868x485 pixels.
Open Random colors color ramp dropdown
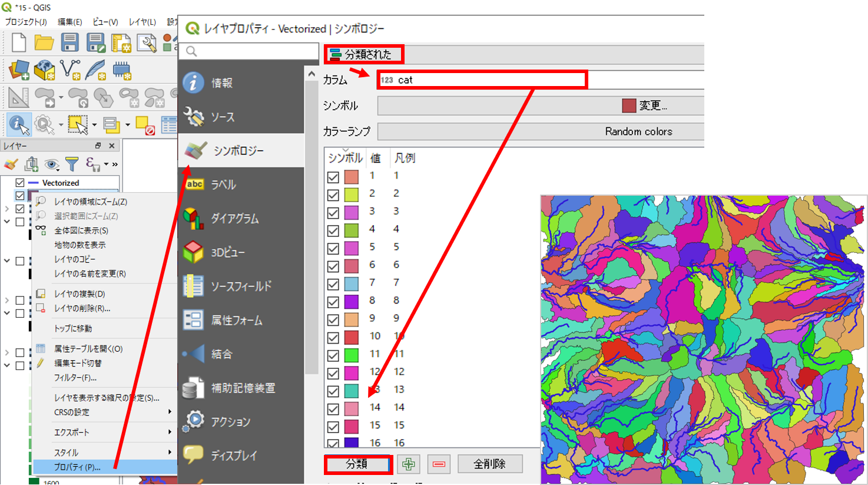[541, 131]
